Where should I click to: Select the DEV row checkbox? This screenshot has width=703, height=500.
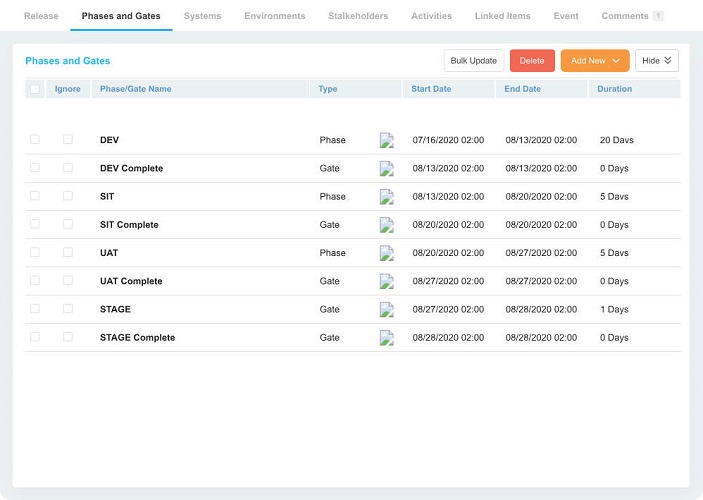coord(35,139)
